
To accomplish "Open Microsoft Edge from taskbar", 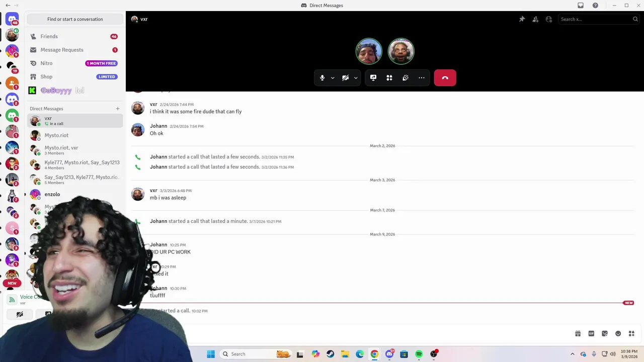I will [360, 354].
